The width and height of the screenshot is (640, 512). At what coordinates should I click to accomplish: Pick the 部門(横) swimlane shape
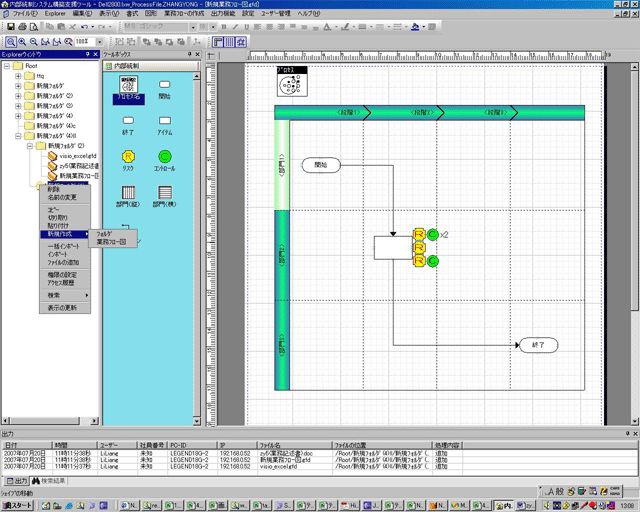coord(165,193)
